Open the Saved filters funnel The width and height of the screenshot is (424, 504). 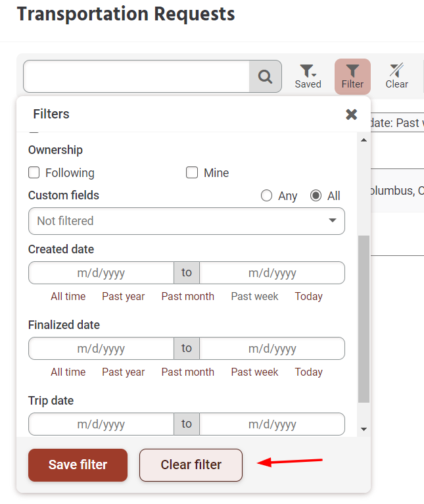click(308, 76)
